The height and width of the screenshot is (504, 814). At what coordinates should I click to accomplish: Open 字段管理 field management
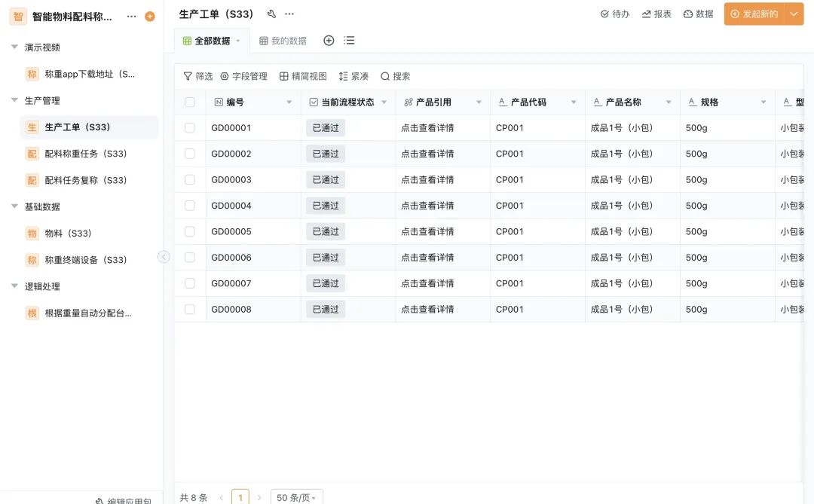[243, 76]
